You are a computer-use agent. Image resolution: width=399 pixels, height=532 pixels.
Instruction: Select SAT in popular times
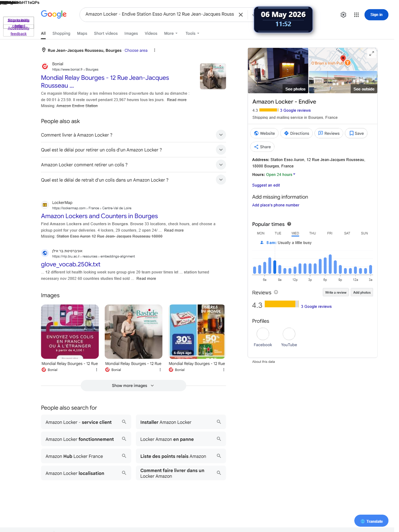347,233
